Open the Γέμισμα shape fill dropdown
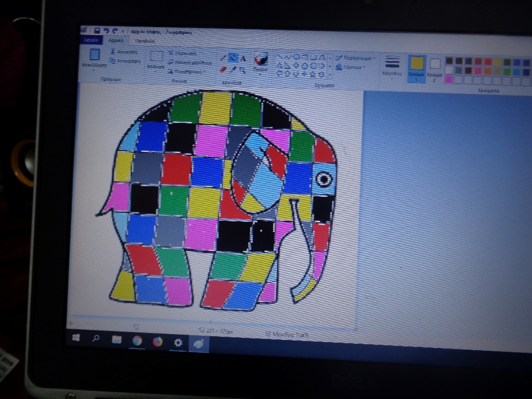The height and width of the screenshot is (399, 532). (x=351, y=67)
